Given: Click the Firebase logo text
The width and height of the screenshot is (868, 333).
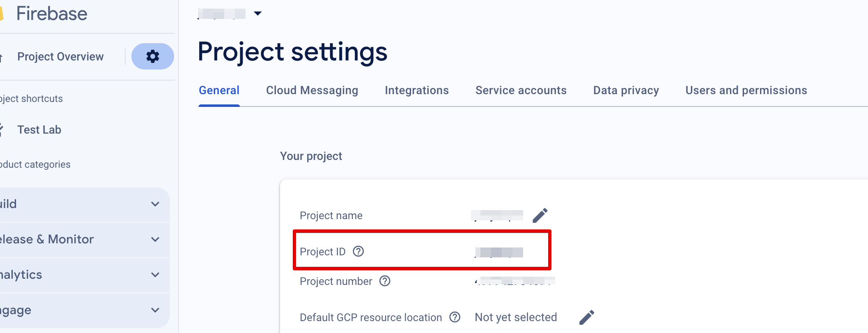Looking at the screenshot, I should [52, 14].
